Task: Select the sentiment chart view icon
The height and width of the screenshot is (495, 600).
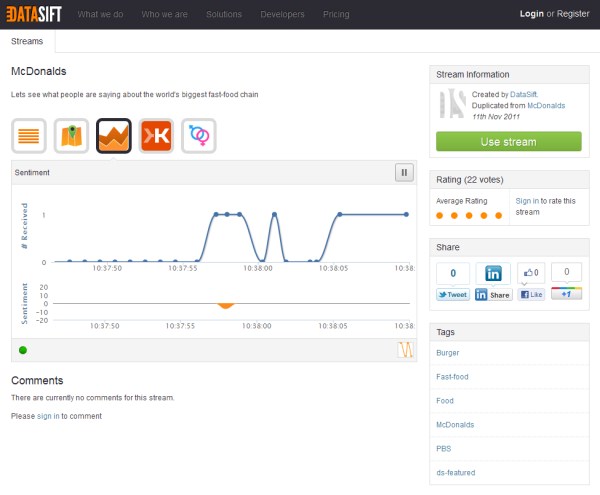Action: 114,136
